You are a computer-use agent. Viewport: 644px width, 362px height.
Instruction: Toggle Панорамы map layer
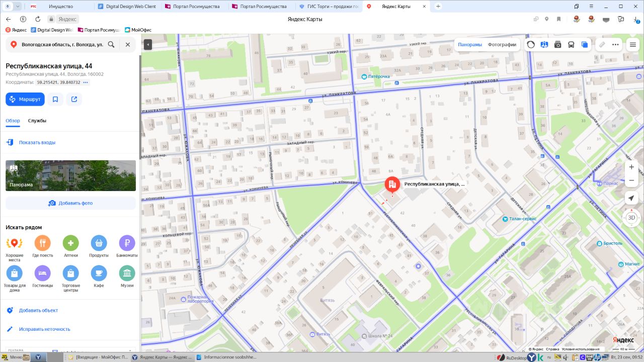tap(470, 44)
